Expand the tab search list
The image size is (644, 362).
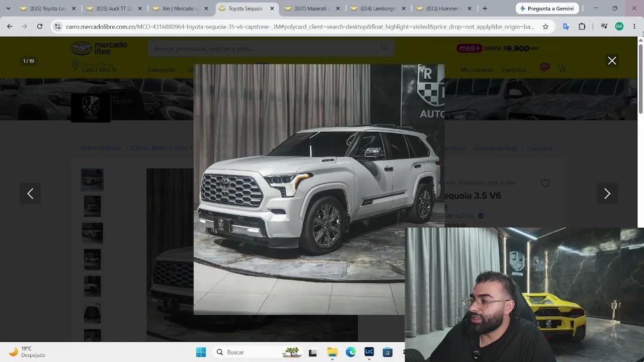click(8, 9)
